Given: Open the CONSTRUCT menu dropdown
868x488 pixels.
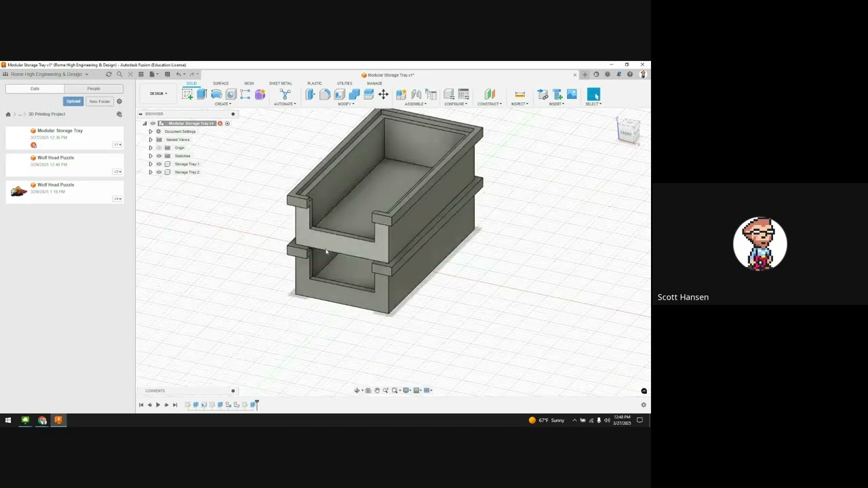Looking at the screenshot, I should coord(490,104).
